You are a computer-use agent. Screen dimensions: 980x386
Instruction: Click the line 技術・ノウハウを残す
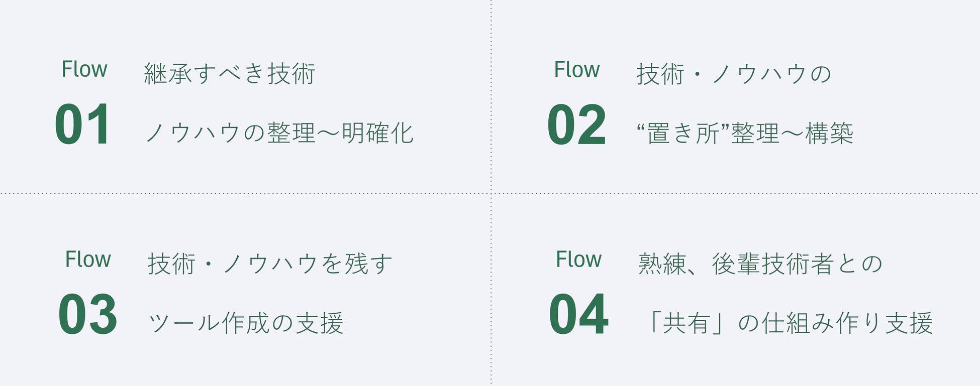click(x=269, y=264)
